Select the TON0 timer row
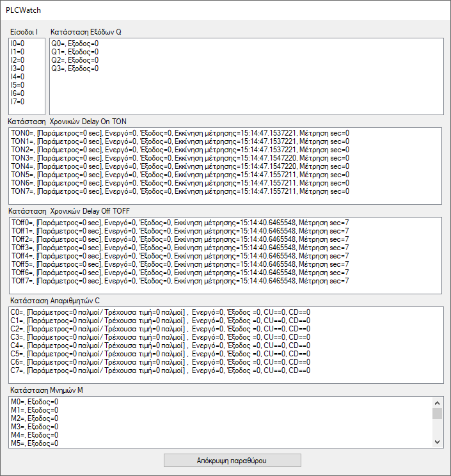Screen dimensions: 451x476 pos(179,133)
